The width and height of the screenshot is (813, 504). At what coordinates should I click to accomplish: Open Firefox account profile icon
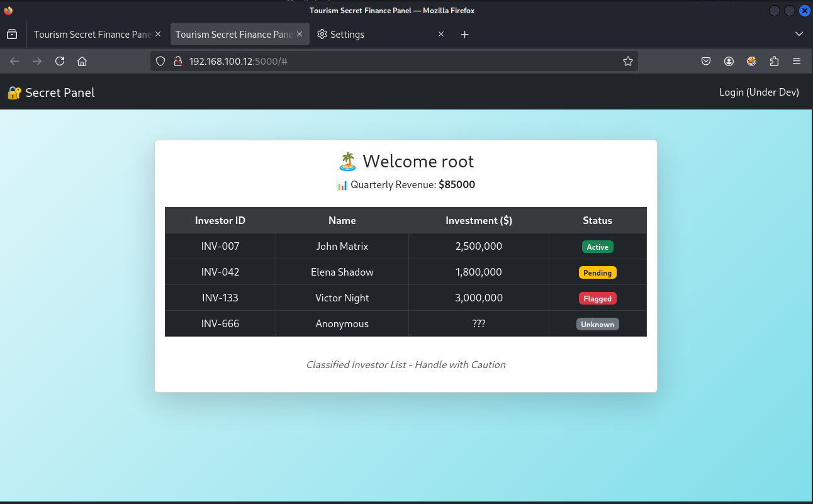729,61
